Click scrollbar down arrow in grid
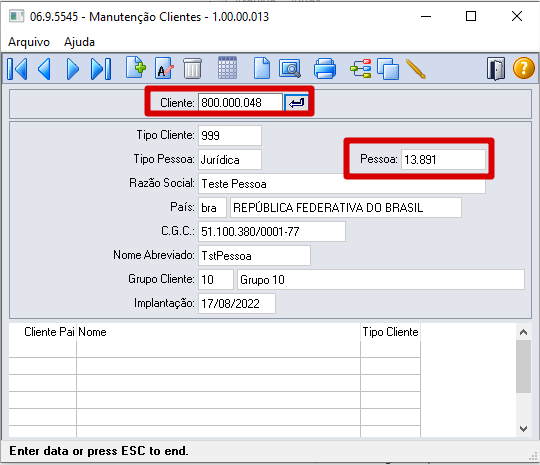Image resolution: width=540 pixels, height=465 pixels. coord(523,429)
